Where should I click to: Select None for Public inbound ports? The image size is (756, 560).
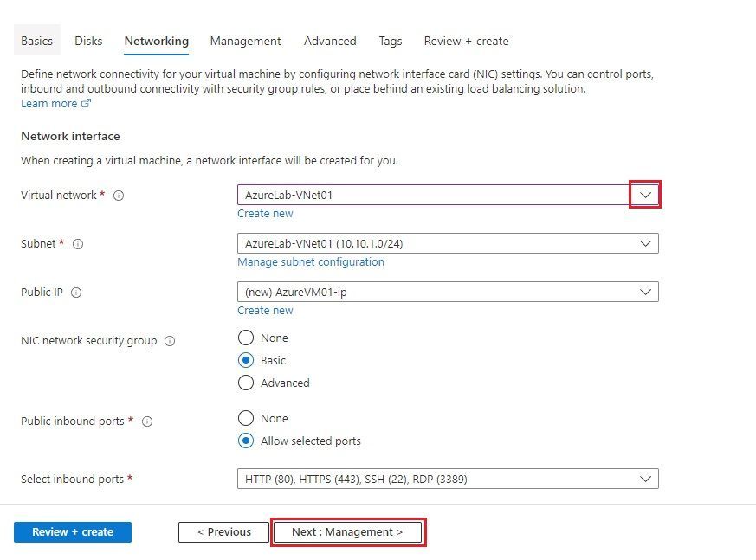point(246,418)
